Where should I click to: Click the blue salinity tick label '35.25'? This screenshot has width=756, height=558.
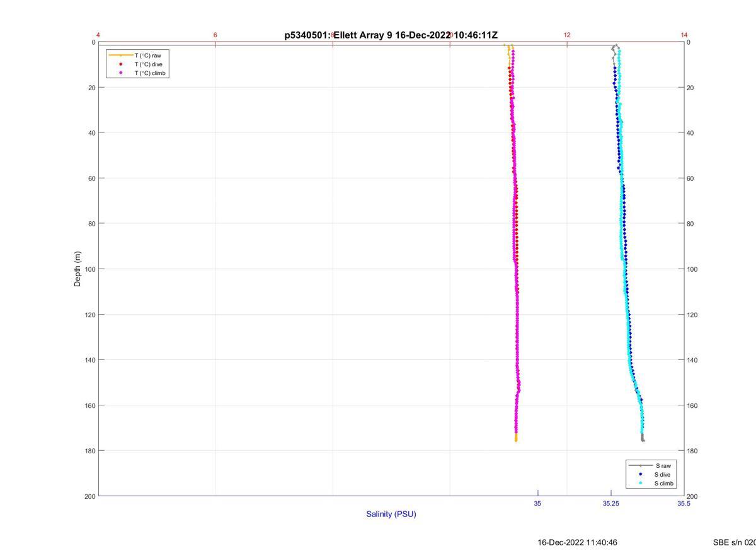610,504
